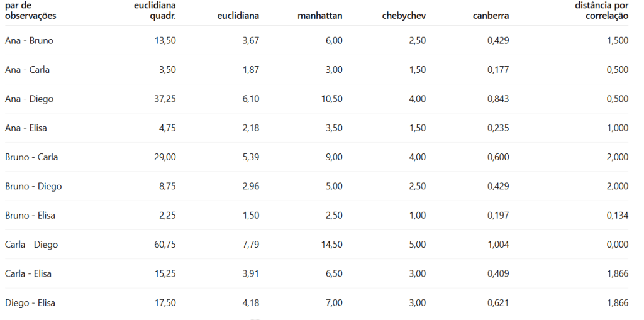Select the 'chebychev' column header
The width and height of the screenshot is (644, 320).
(404, 16)
